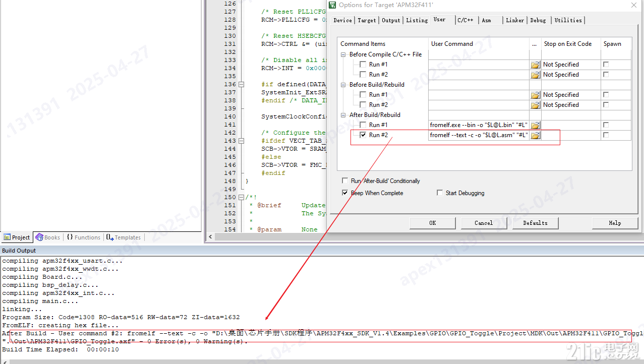This screenshot has height=364, width=644.
Task: Click the Cancel button
Action: 483,223
